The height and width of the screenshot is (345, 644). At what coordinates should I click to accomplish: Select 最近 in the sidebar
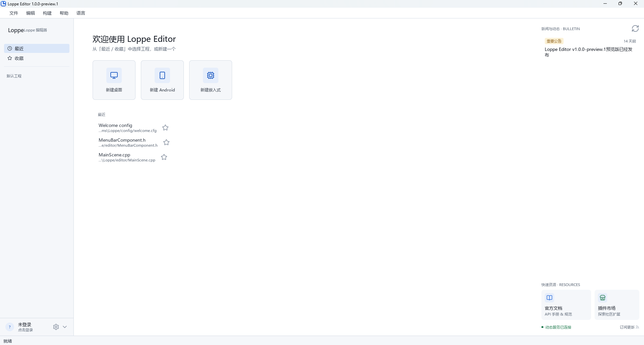[x=37, y=49]
